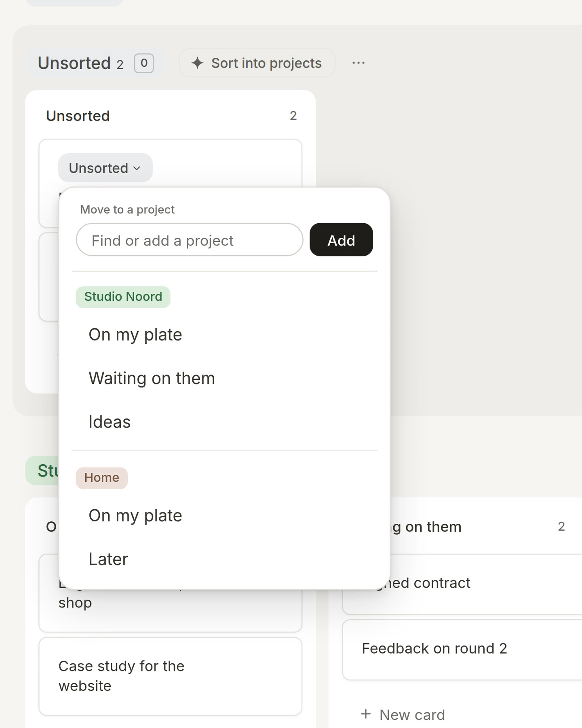The image size is (582, 728).
Task: Select On my plate under Home
Action: pyautogui.click(x=224, y=516)
